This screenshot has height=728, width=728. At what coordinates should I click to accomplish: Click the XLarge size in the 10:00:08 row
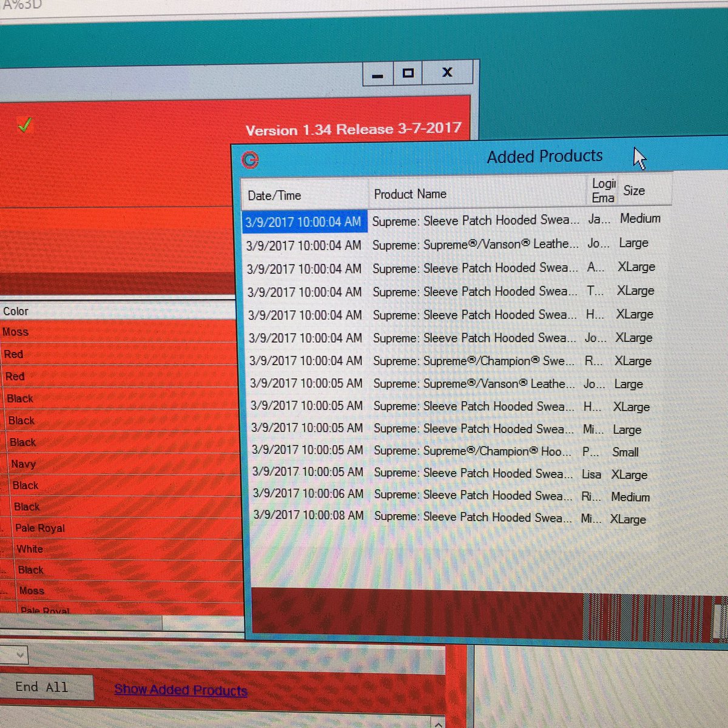(628, 519)
